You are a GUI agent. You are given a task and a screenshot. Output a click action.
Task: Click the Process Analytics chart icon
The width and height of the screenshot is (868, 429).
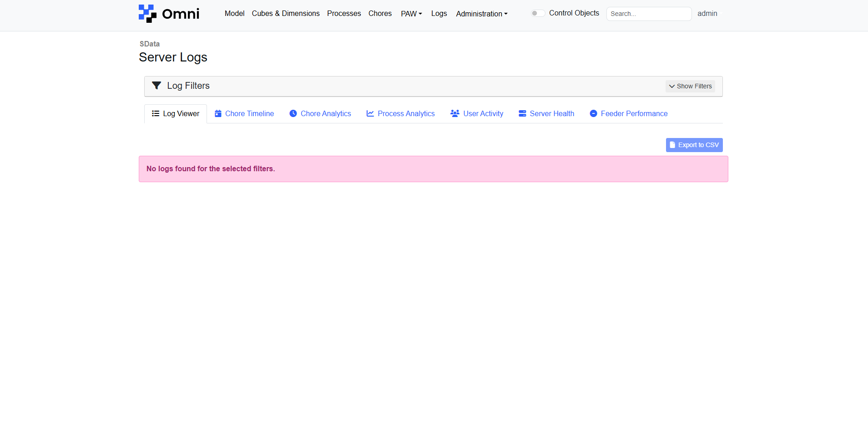click(370, 113)
